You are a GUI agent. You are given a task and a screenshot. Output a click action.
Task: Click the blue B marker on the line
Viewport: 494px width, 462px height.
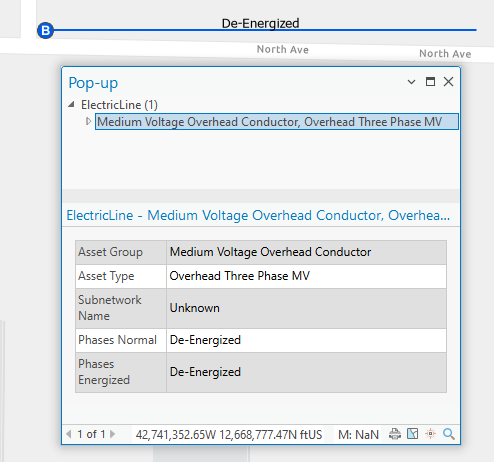point(45,30)
